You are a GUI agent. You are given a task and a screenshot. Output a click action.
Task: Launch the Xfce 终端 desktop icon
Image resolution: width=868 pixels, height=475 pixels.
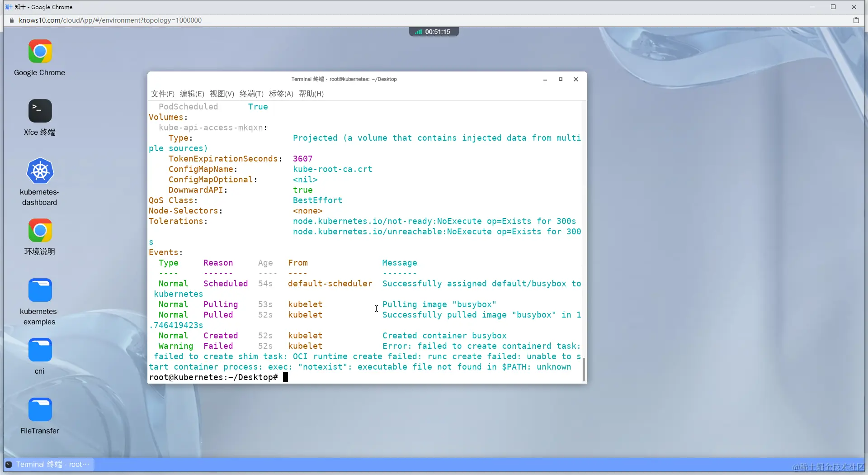coord(40,111)
